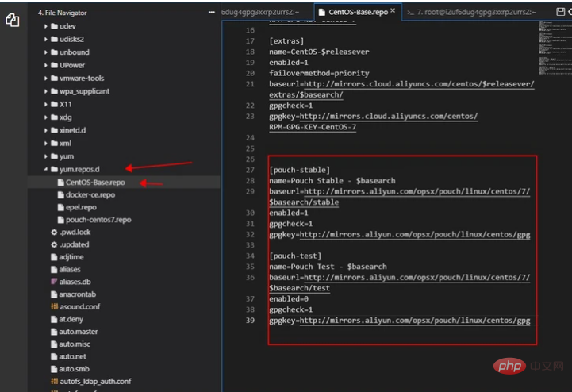This screenshot has width=572, height=392.
Task: Click the asound.conf config file icon
Action: coord(53,306)
